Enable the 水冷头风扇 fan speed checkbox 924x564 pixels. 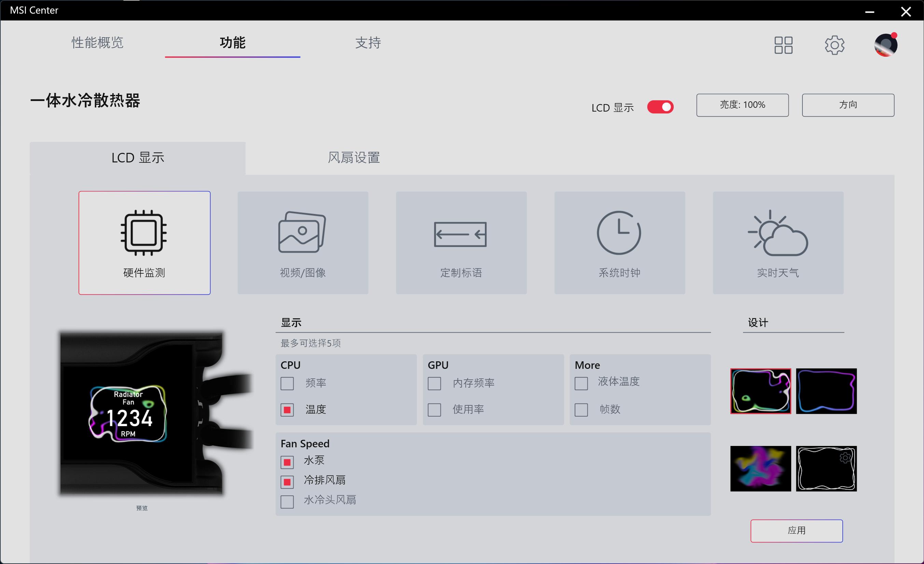pyautogui.click(x=287, y=502)
